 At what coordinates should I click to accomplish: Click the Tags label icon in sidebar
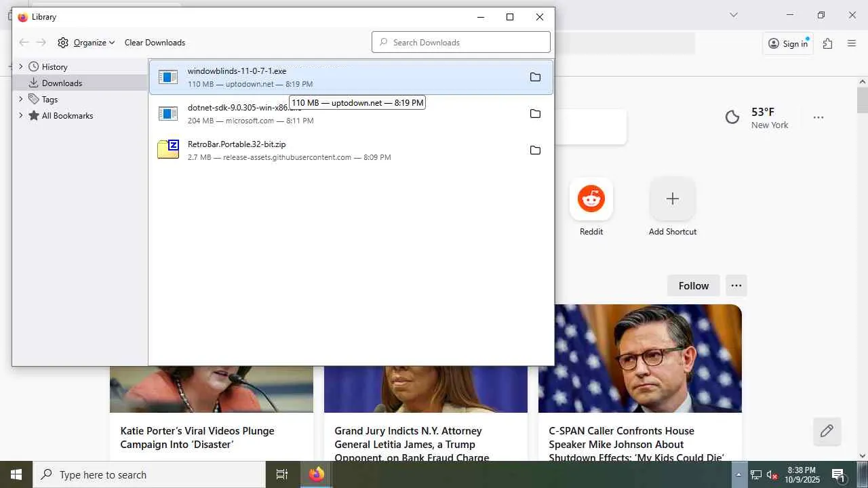point(33,99)
